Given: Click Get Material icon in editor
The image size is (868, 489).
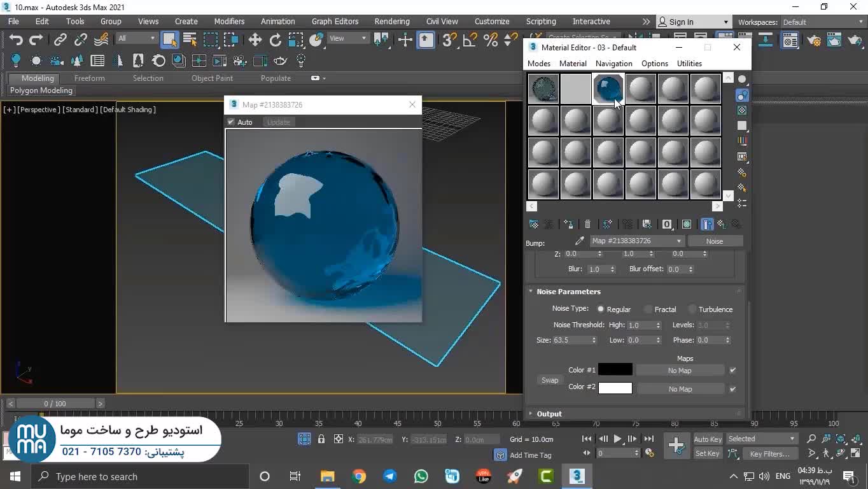Looking at the screenshot, I should click(534, 224).
